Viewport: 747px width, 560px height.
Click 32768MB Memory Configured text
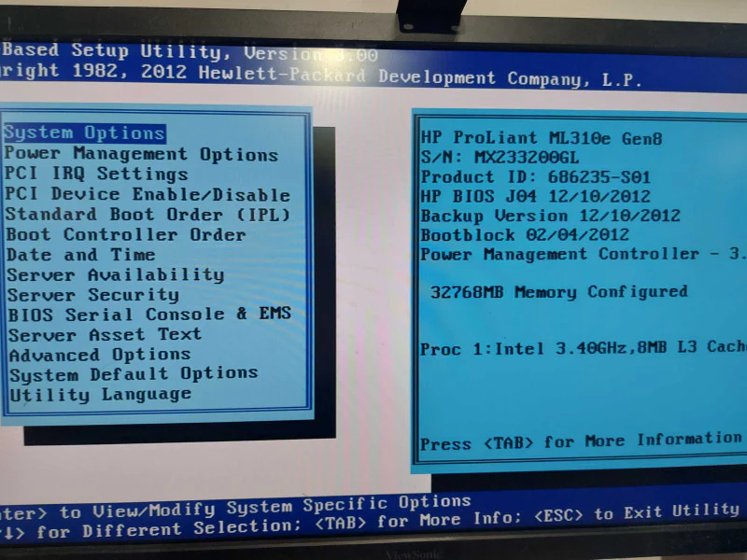coord(558,291)
